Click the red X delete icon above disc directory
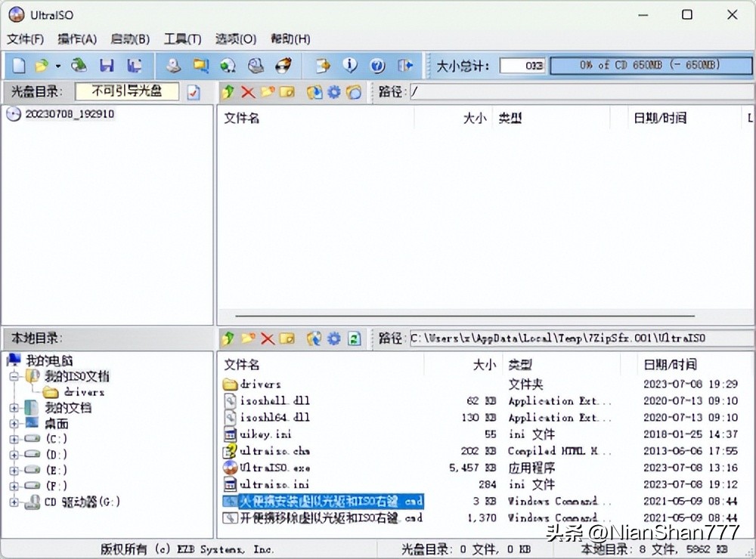 click(247, 91)
